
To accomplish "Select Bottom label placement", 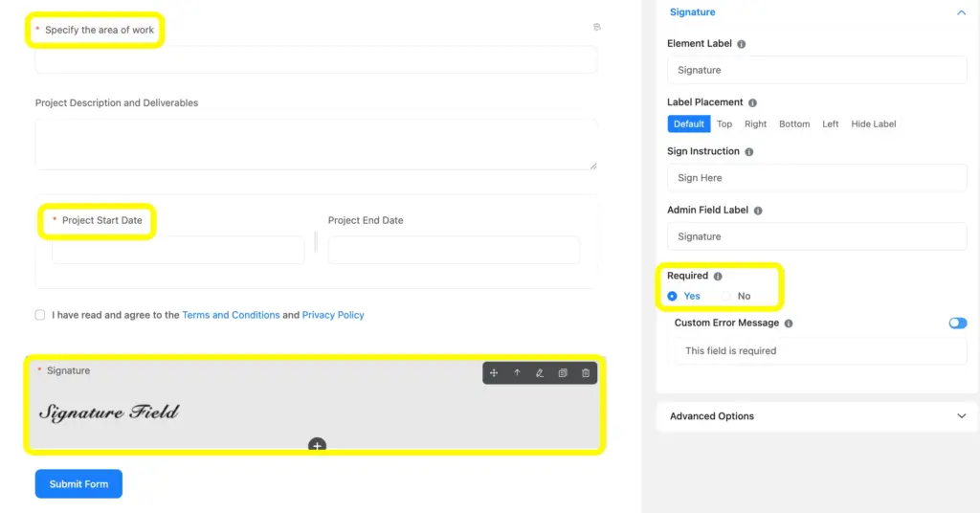I will tap(794, 123).
